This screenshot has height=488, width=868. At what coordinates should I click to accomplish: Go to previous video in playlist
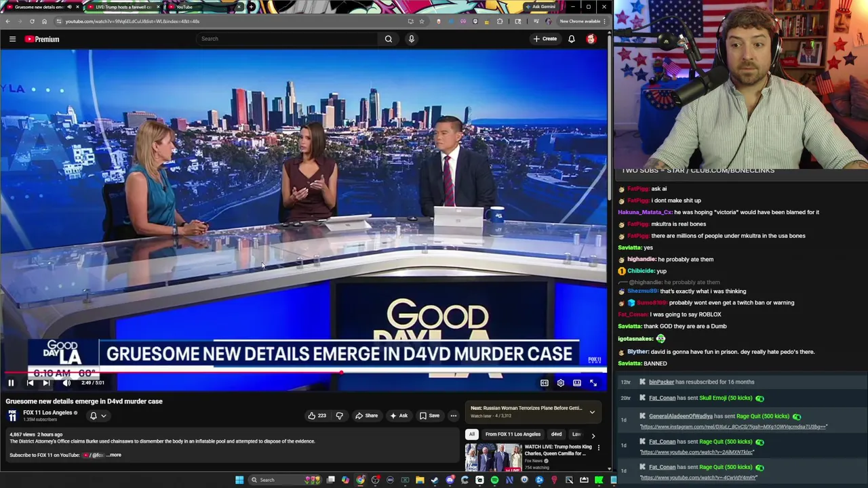tap(30, 383)
